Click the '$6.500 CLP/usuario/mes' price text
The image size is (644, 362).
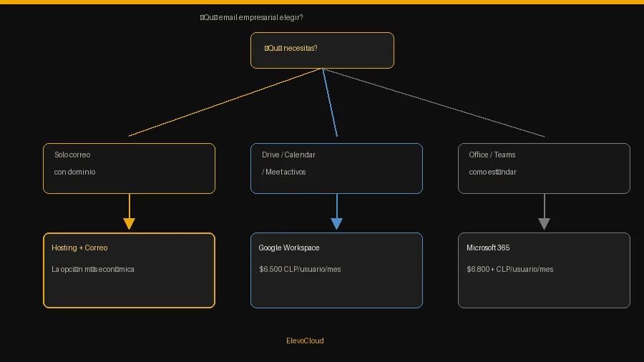300,269
